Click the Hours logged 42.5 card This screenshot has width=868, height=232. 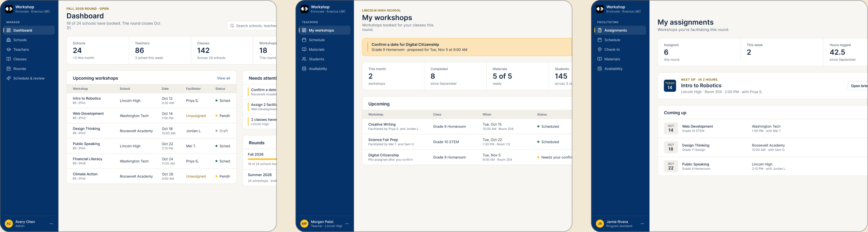click(846, 52)
